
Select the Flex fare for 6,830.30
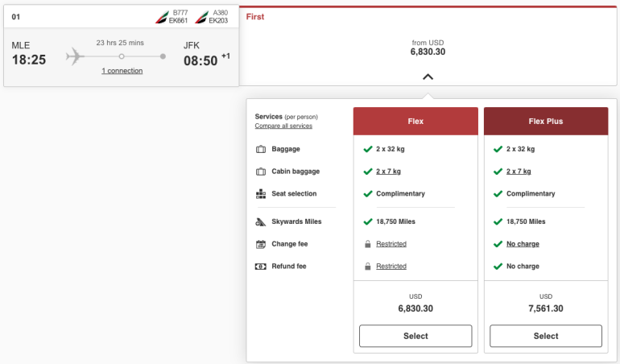point(415,336)
